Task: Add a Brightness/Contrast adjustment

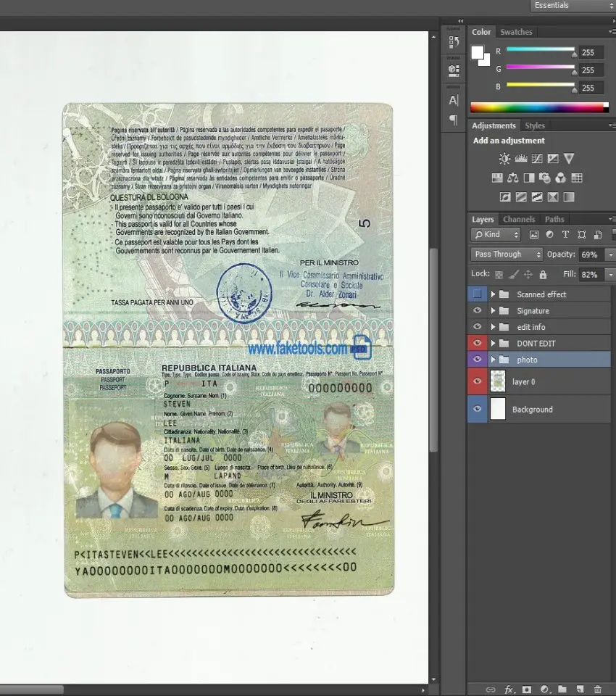Action: [504, 159]
